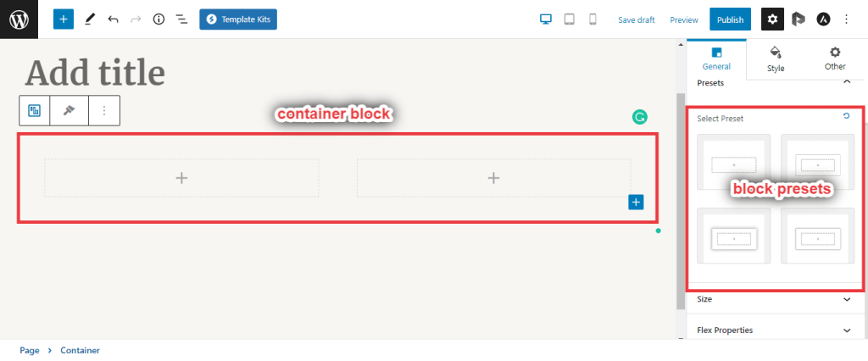Click the undo arrow
The width and height of the screenshot is (868, 361).
[113, 19]
